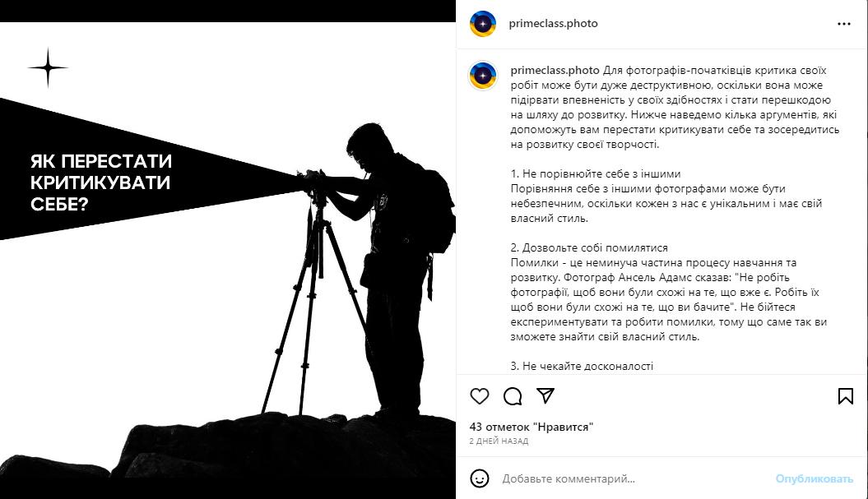Open the three-dot more options menu
This screenshot has width=868, height=499.
pyautogui.click(x=843, y=24)
